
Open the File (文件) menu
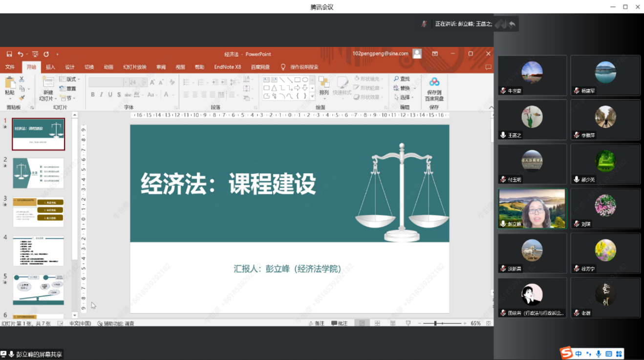point(10,67)
